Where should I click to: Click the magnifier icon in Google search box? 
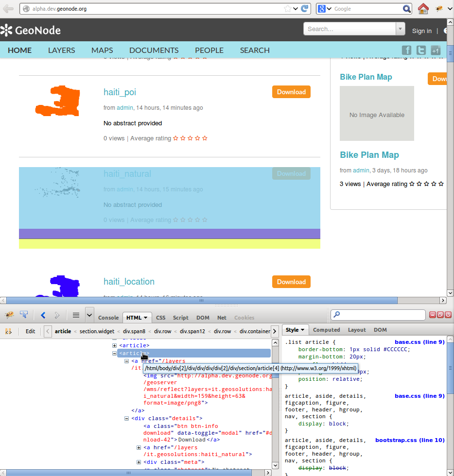(406, 9)
